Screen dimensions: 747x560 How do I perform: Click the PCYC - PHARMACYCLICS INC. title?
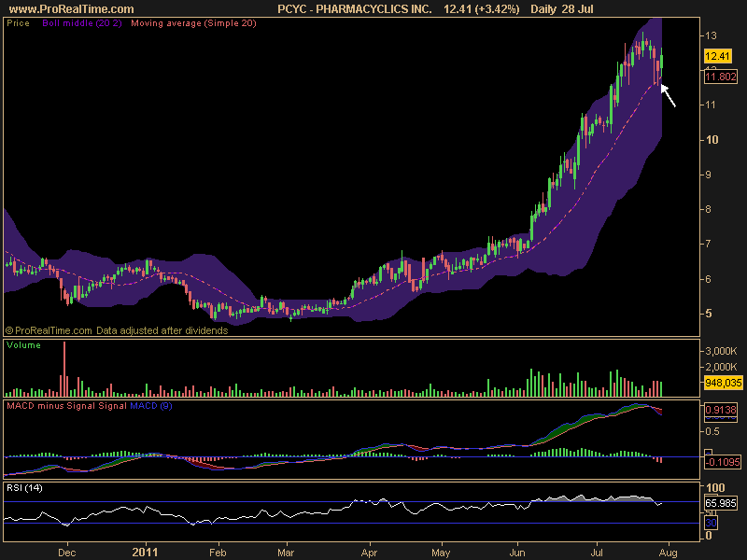355,9
